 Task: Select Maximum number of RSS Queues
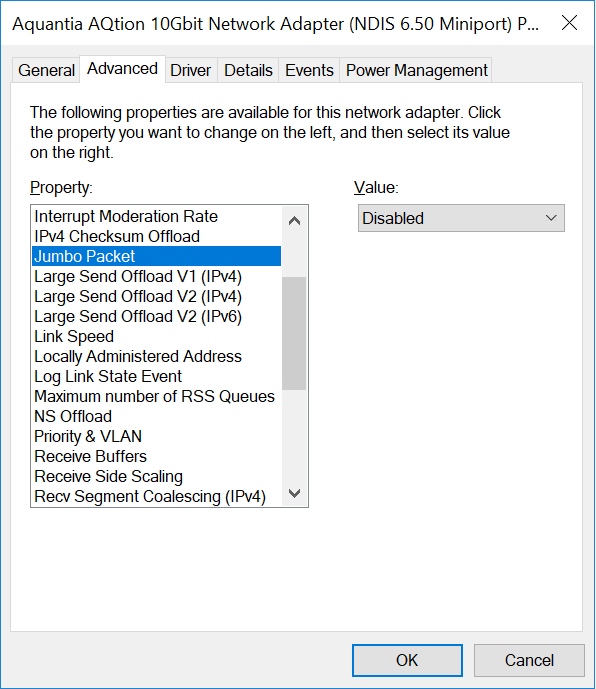point(156,396)
